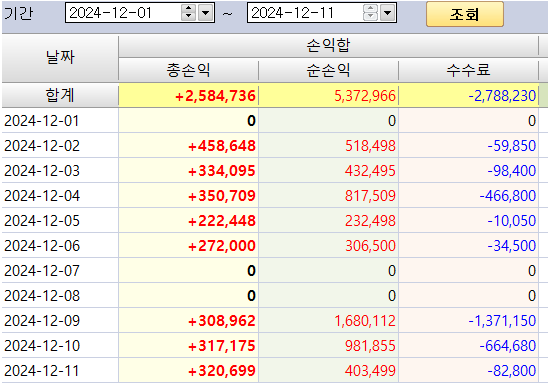Viewport: 548px width, 392px height.
Task: Select the 2024-12-07 date row
Action: 60,270
